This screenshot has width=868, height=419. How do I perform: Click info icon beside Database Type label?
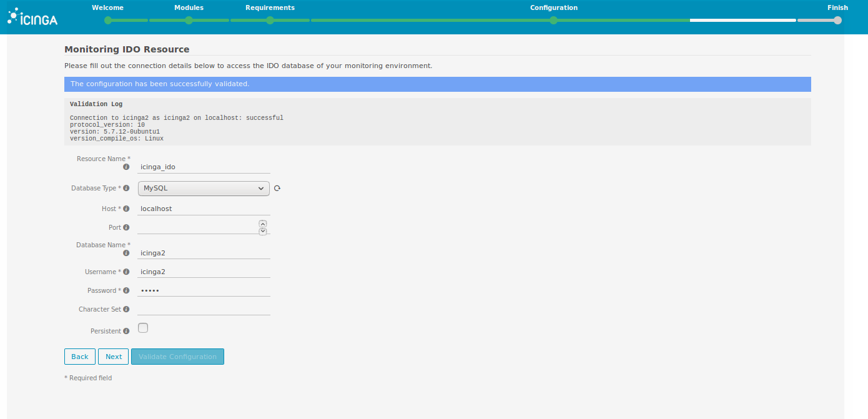126,188
